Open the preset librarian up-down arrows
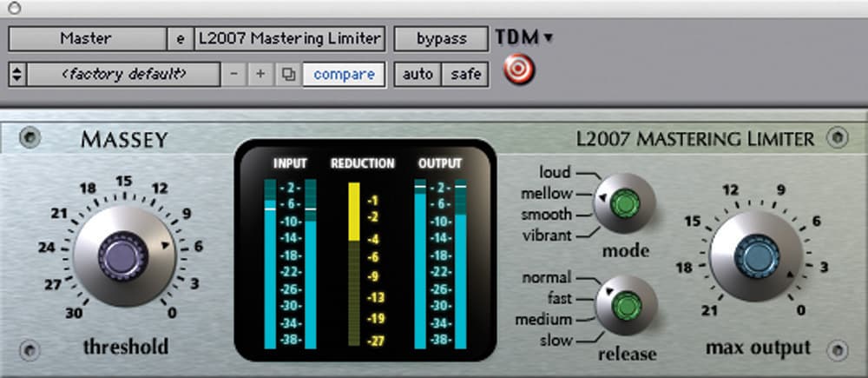 tap(17, 74)
